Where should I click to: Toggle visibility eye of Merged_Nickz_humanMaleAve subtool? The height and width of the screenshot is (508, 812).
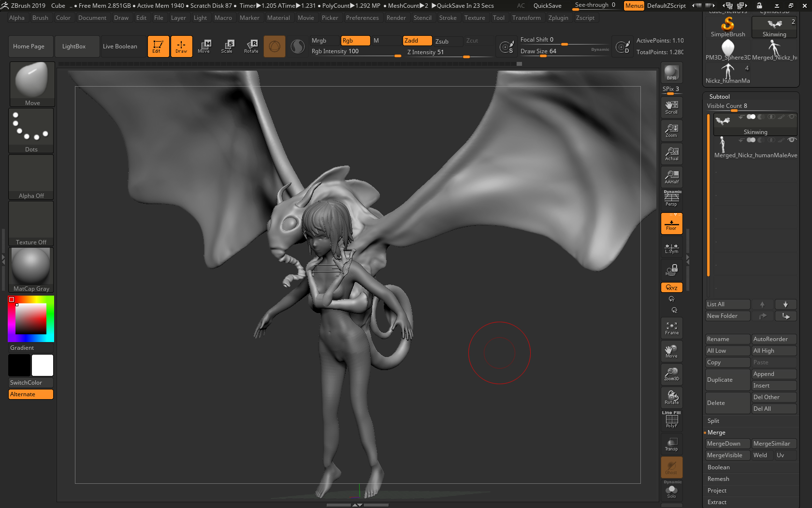click(792, 140)
